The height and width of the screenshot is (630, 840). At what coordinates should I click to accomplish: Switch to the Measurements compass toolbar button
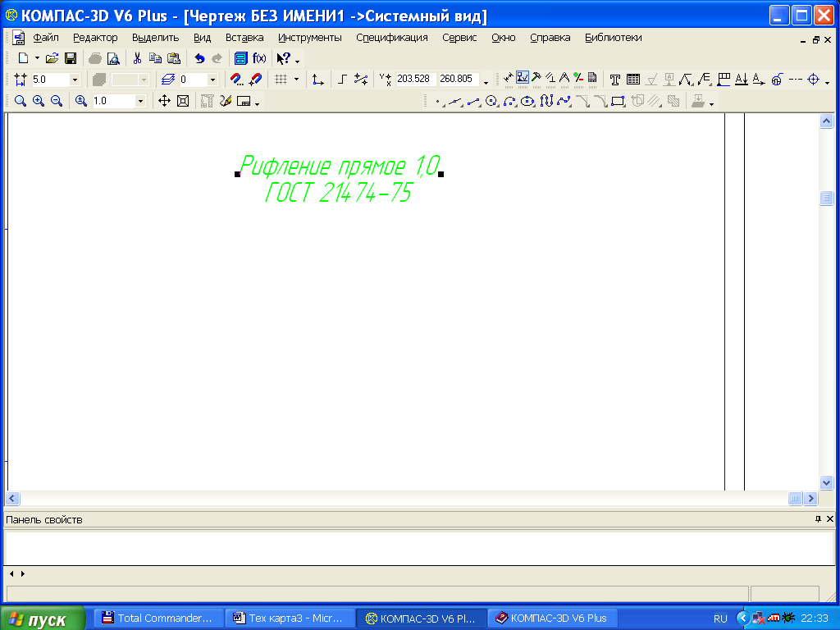pyautogui.click(x=564, y=79)
